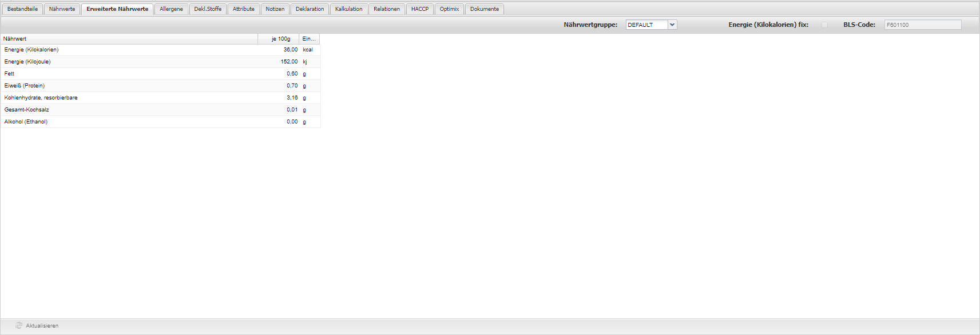This screenshot has height=335, width=980.
Task: Open the Attribute tab
Action: click(x=244, y=9)
